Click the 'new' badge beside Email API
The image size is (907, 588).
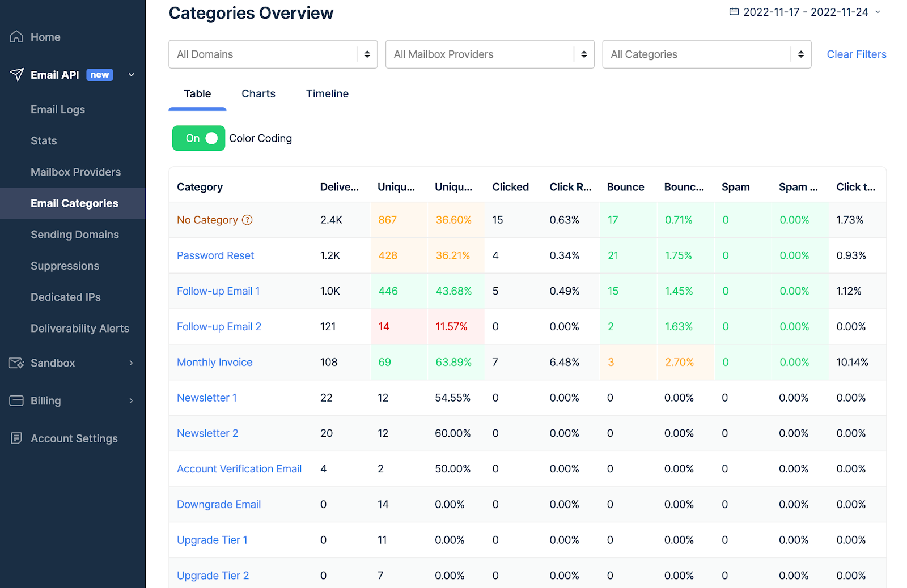[x=100, y=75]
